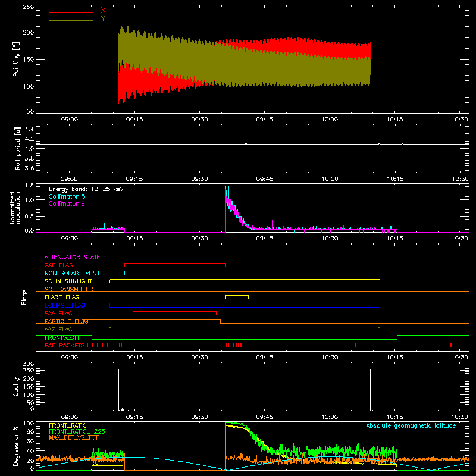The image size is (476, 476).
Task: Click 09:45 under the modulation plot
Action: pyautogui.click(x=264, y=239)
